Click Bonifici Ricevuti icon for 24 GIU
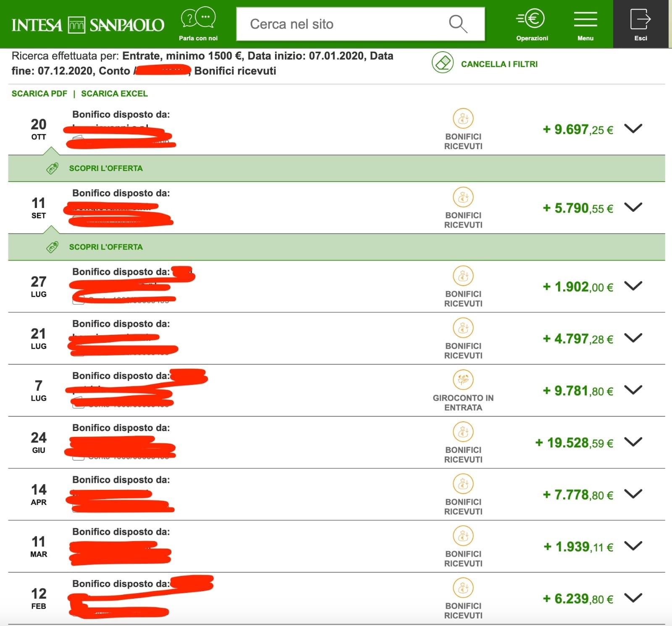672x626 pixels. (463, 432)
